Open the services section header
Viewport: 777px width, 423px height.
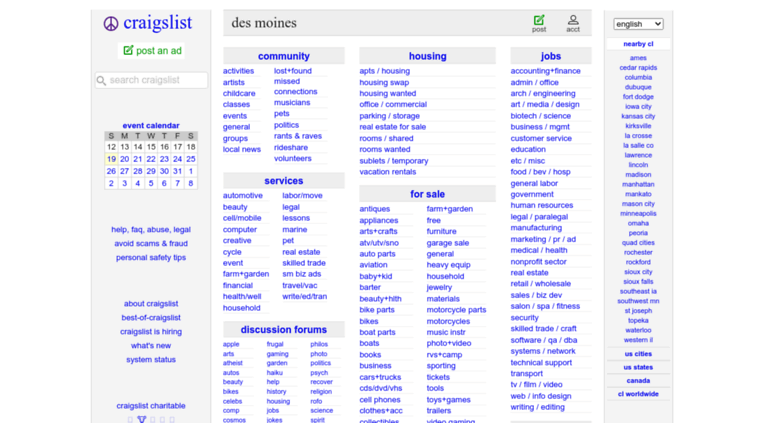[283, 181]
